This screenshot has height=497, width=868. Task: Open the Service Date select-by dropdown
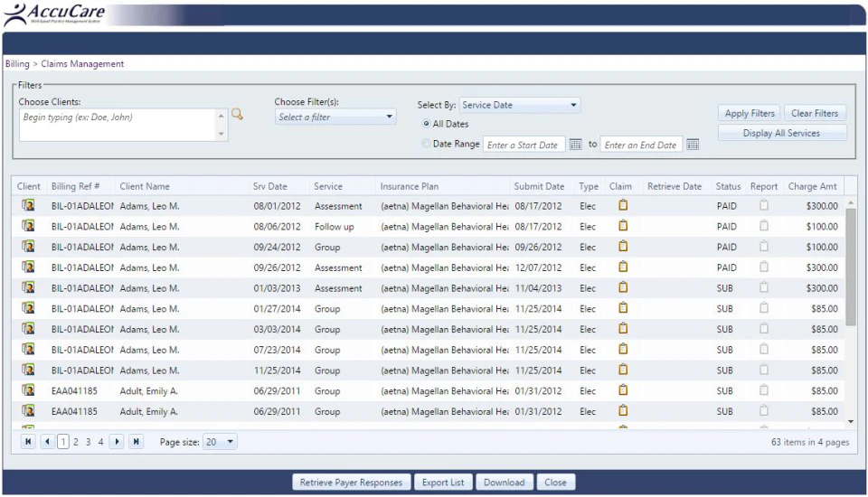click(x=520, y=105)
